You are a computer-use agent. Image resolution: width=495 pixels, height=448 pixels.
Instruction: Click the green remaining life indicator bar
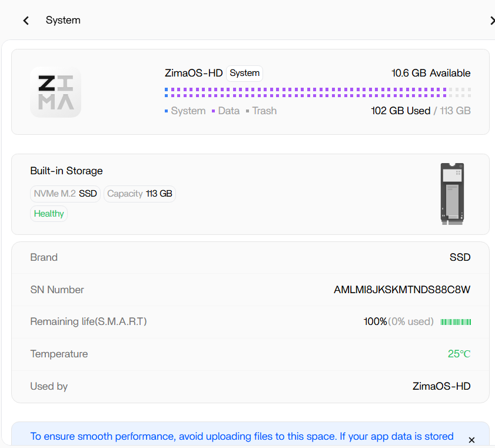point(456,321)
